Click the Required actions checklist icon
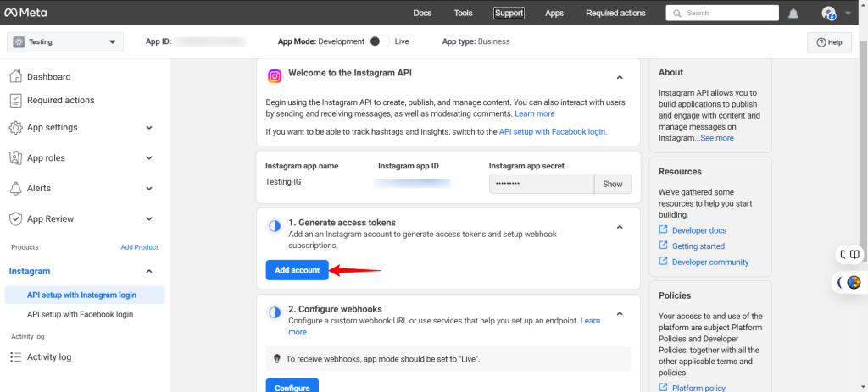The image size is (868, 392). click(x=15, y=101)
